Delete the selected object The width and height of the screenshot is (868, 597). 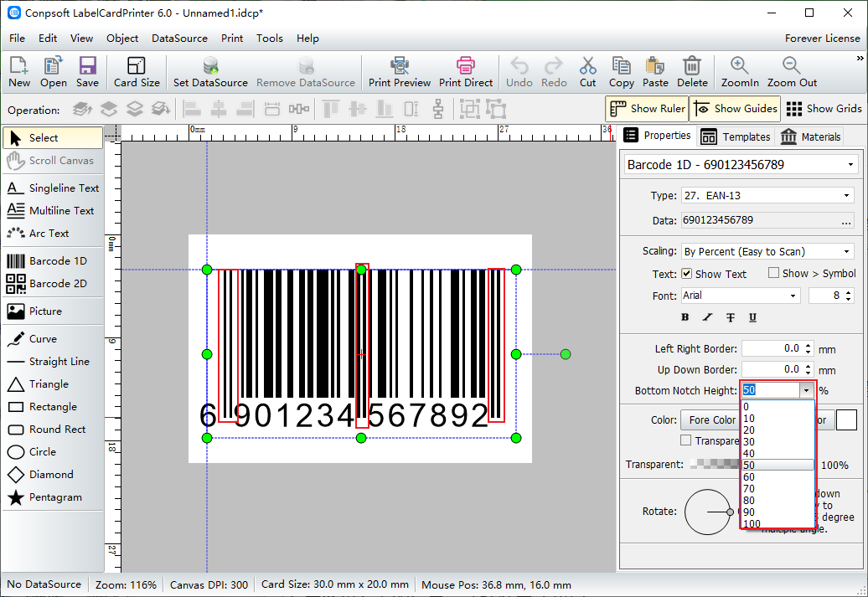tap(692, 71)
